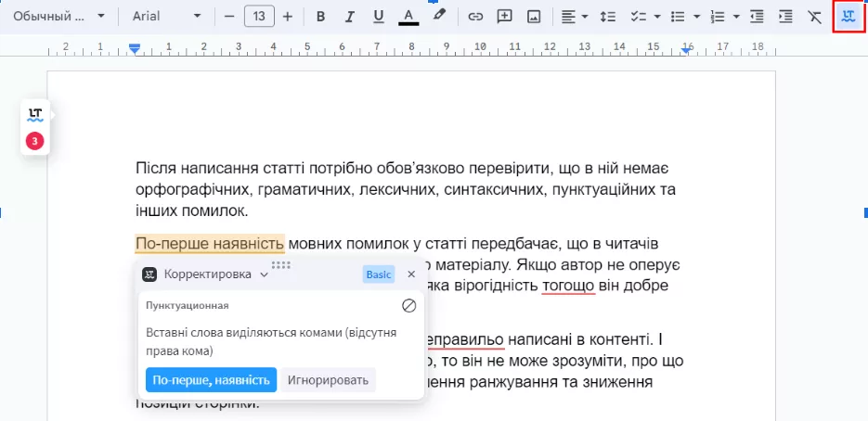Viewport: 868px width, 421px height.
Task: Click the LanguageTool logo in the popup header
Action: (149, 274)
